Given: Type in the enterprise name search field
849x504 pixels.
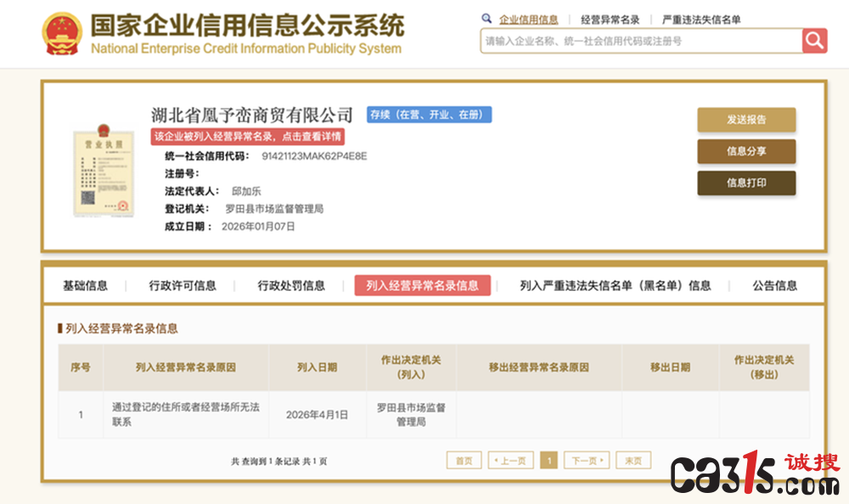Looking at the screenshot, I should coord(641,41).
